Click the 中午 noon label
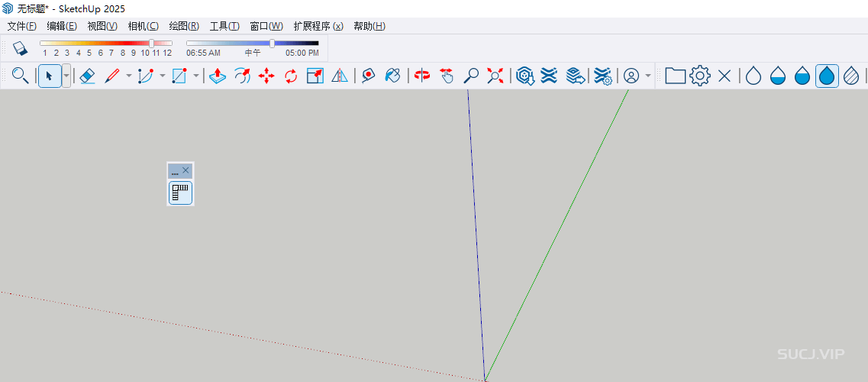The image size is (868, 382). (x=253, y=53)
